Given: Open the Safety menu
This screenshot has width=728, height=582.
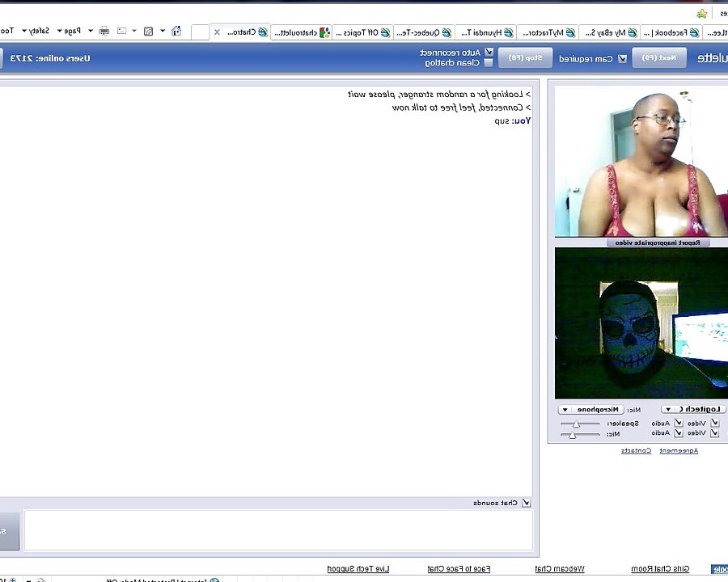Looking at the screenshot, I should (x=36, y=31).
